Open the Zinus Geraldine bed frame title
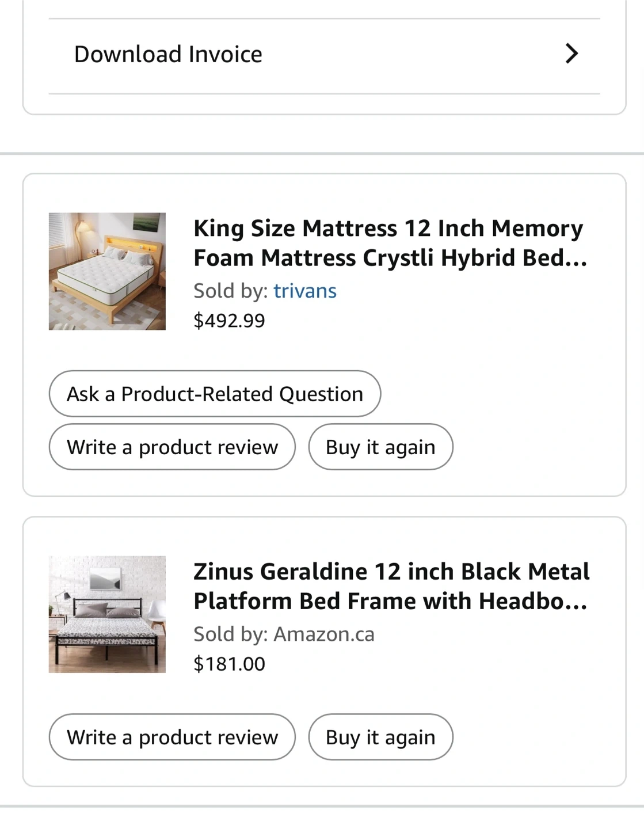 pyautogui.click(x=391, y=585)
